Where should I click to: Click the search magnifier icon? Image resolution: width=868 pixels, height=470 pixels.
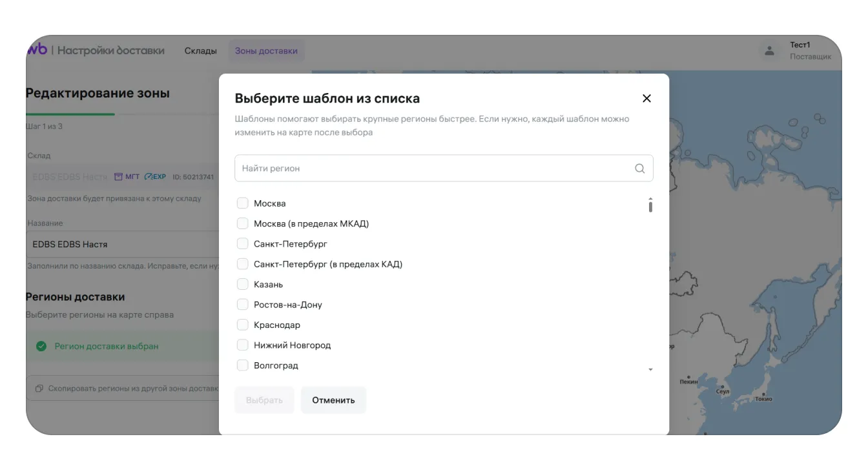(639, 169)
